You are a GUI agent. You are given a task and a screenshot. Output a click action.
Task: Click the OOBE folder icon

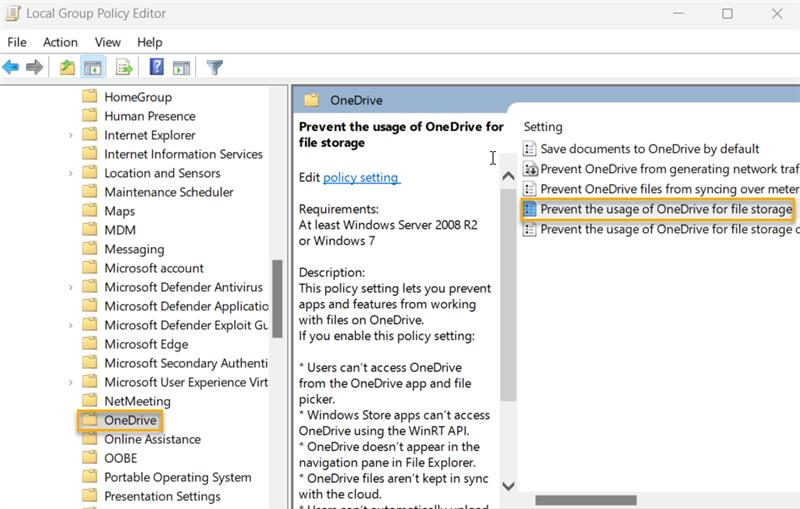click(90, 457)
